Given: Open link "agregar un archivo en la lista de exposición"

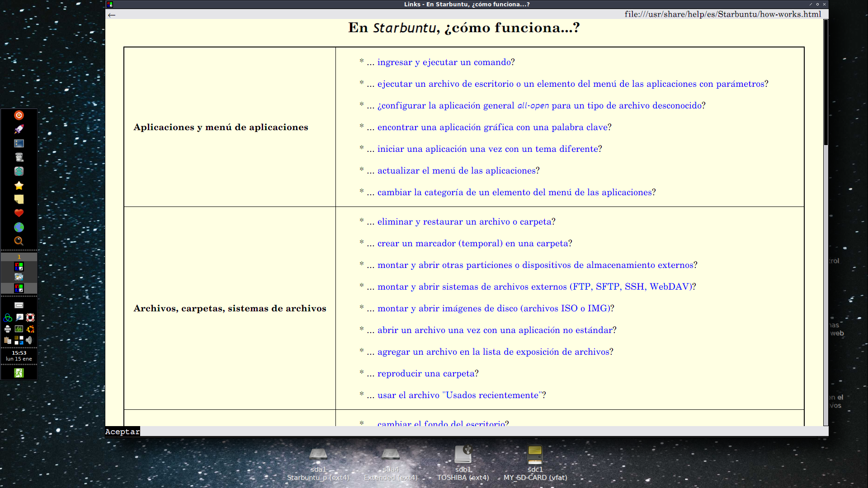Looking at the screenshot, I should [493, 352].
